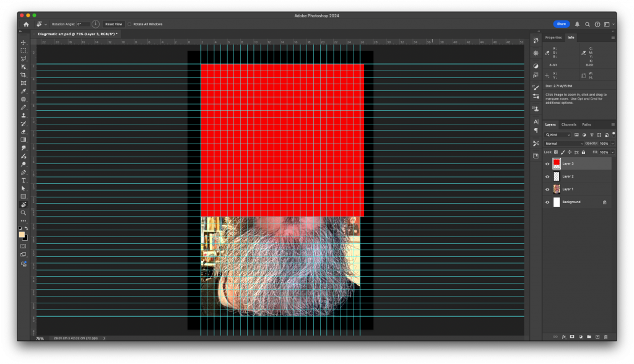Enable the Rotate All Windows checkbox
This screenshot has height=364, width=634.
tap(129, 24)
